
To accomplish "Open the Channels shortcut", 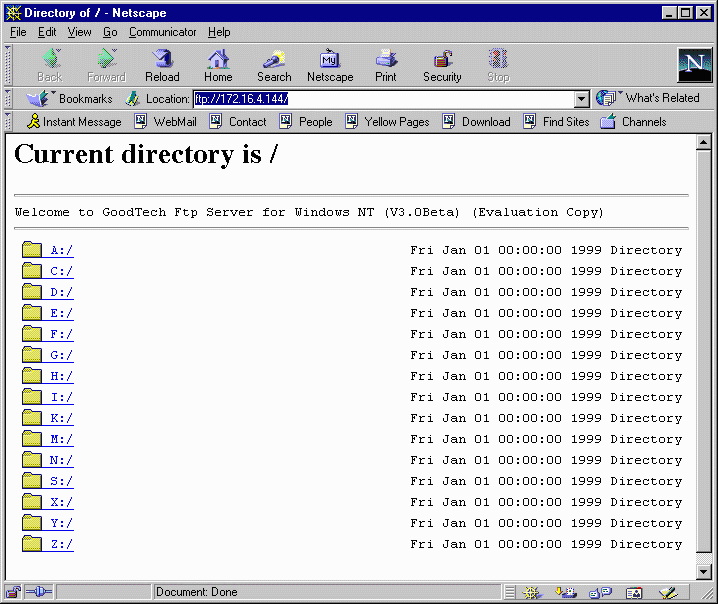I will [633, 122].
